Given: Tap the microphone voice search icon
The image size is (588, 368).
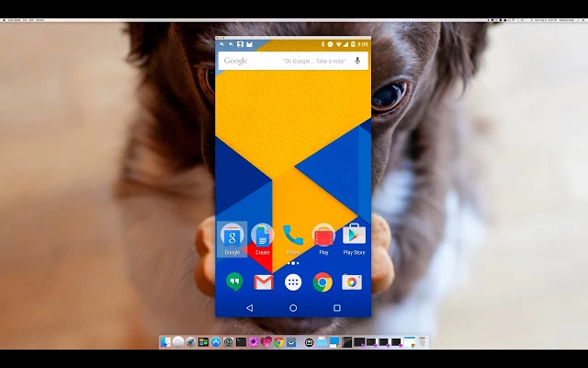Looking at the screenshot, I should (x=357, y=61).
